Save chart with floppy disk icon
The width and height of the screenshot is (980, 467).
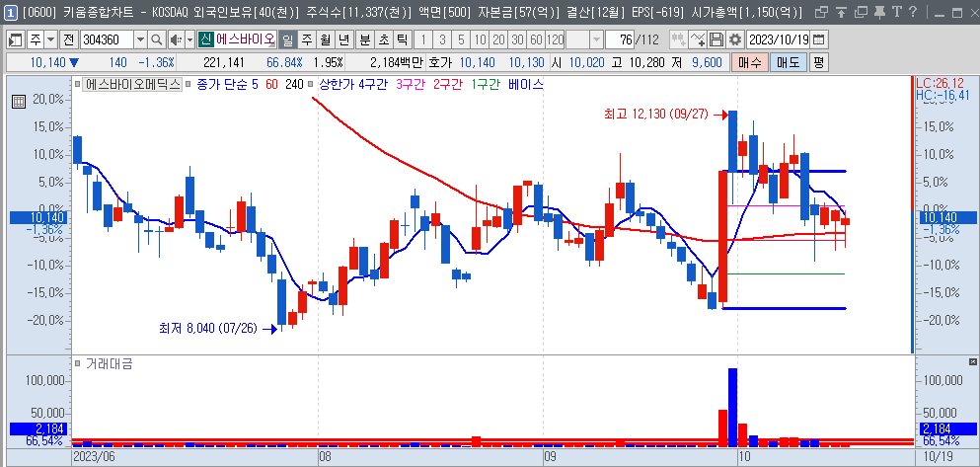pos(716,40)
